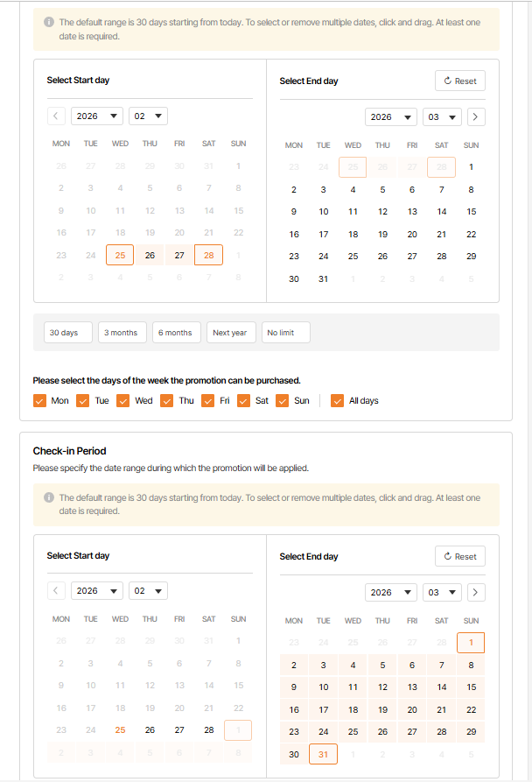Image resolution: width=532 pixels, height=782 pixels.
Task: Open year dropdown in top Start day calendar
Action: 97,116
